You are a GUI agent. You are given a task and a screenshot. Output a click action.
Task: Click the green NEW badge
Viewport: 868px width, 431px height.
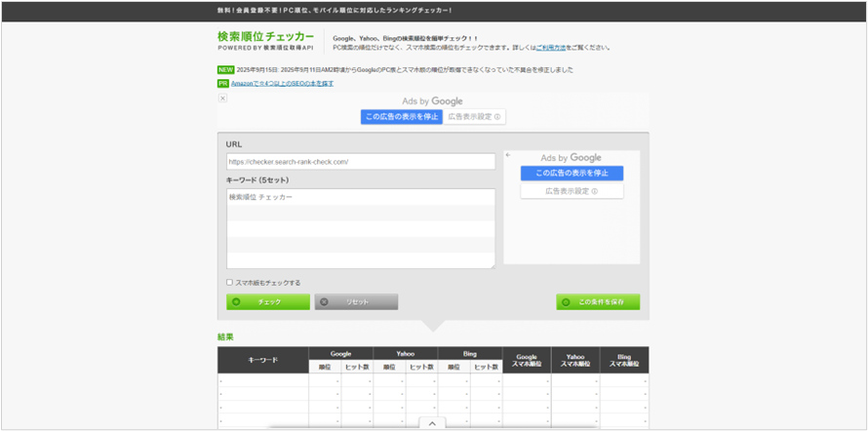224,70
